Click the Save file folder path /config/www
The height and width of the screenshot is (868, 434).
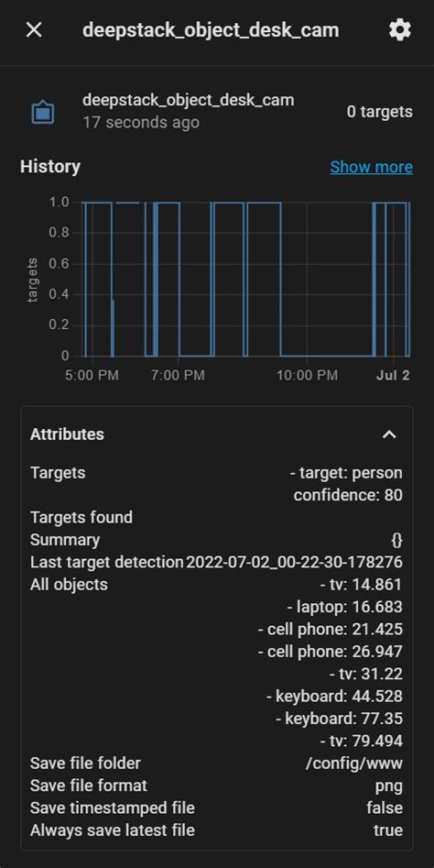pos(353,764)
